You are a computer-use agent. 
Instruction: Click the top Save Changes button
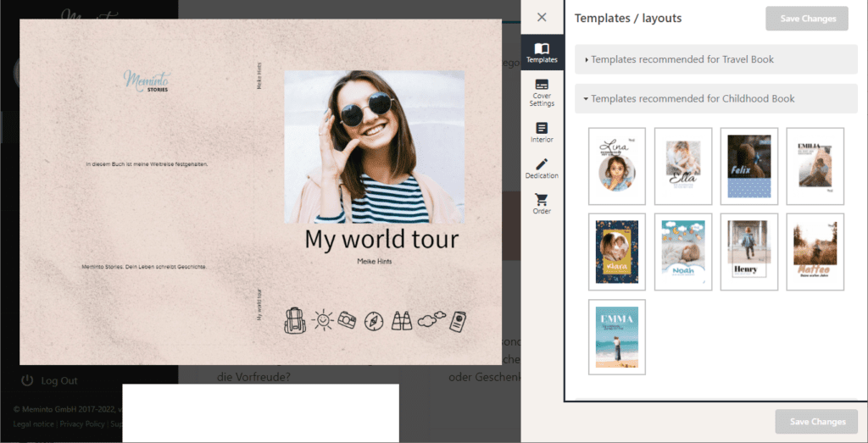coord(808,19)
